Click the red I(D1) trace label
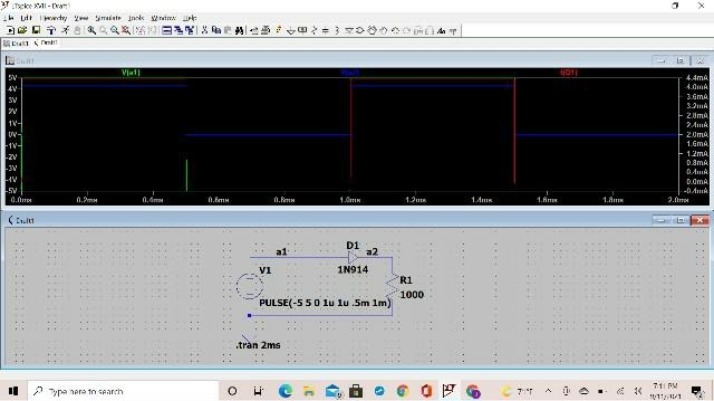 coord(569,73)
